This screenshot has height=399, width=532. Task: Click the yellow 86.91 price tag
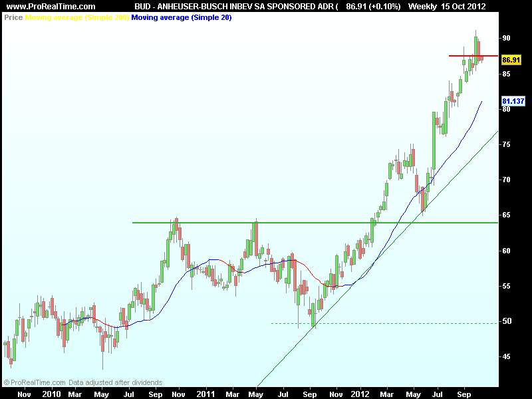(511, 60)
